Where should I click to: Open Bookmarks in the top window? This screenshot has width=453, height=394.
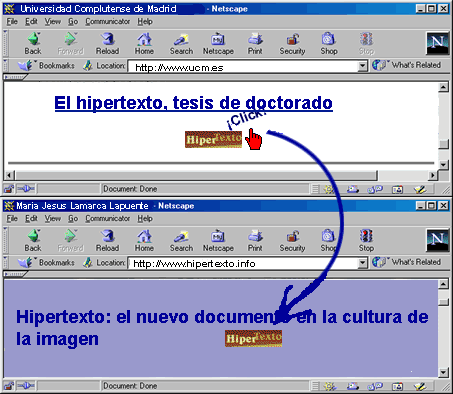tap(46, 65)
